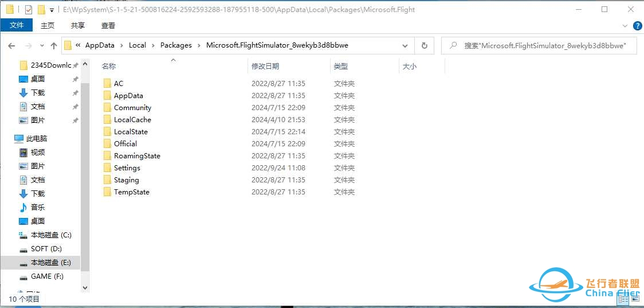Viewport: 644px width, 308px height.
Task: Select the LocalState folder icon
Action: pyautogui.click(x=107, y=131)
